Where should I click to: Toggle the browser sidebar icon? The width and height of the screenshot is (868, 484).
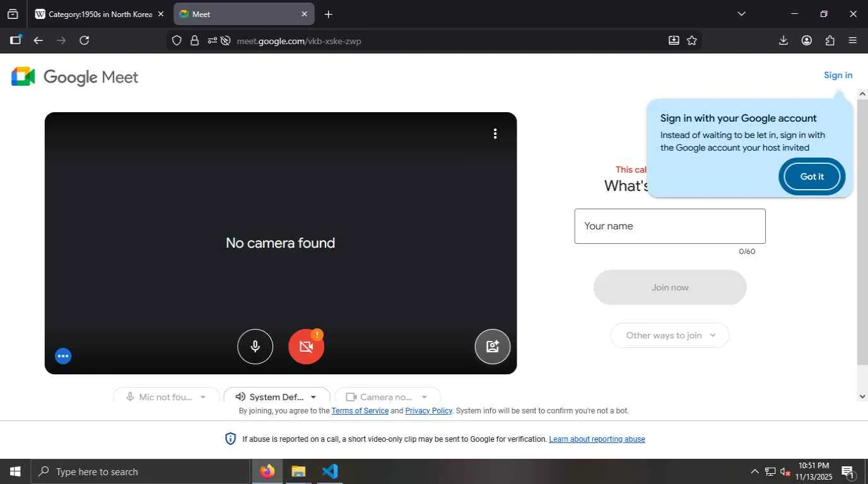point(16,40)
